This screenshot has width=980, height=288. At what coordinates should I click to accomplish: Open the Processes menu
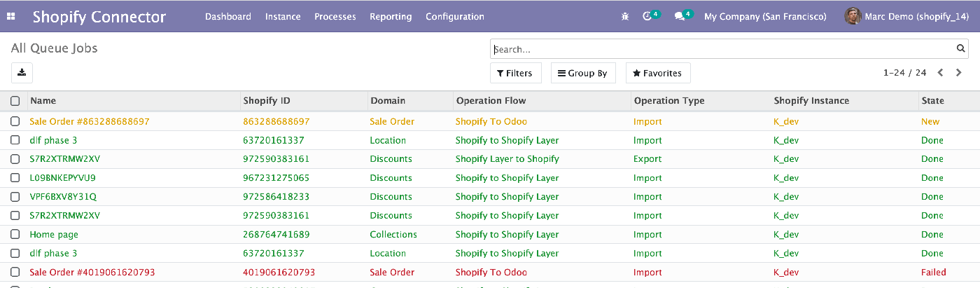click(335, 16)
